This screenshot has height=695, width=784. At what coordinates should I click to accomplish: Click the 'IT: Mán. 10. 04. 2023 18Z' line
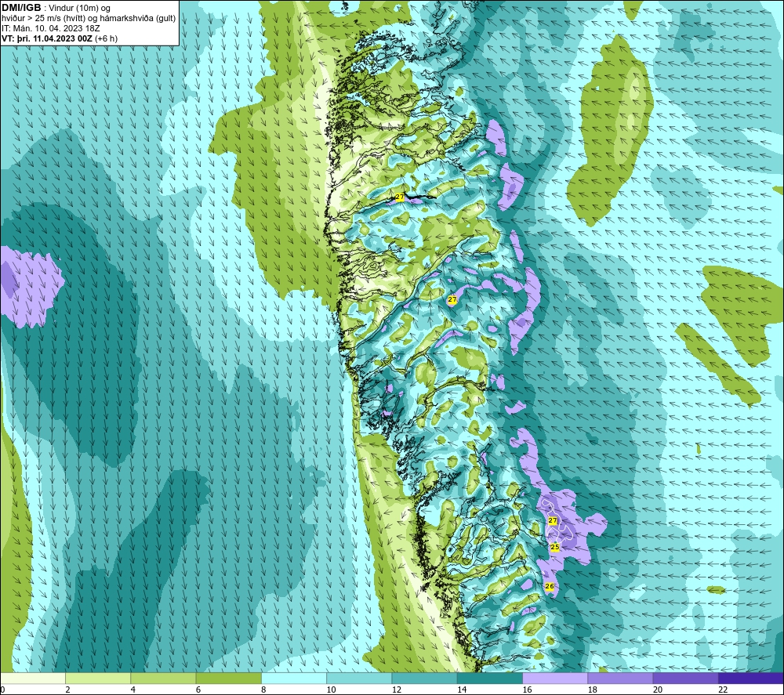pyautogui.click(x=50, y=28)
